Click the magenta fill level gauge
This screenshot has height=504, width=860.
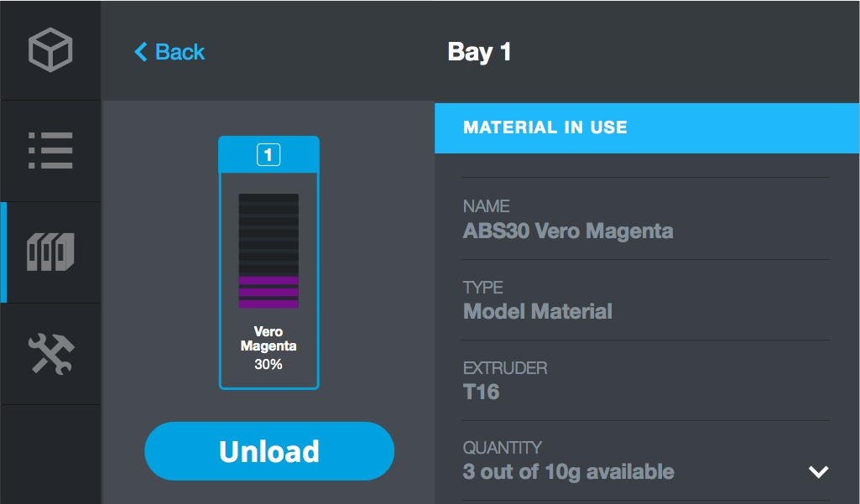(x=268, y=251)
